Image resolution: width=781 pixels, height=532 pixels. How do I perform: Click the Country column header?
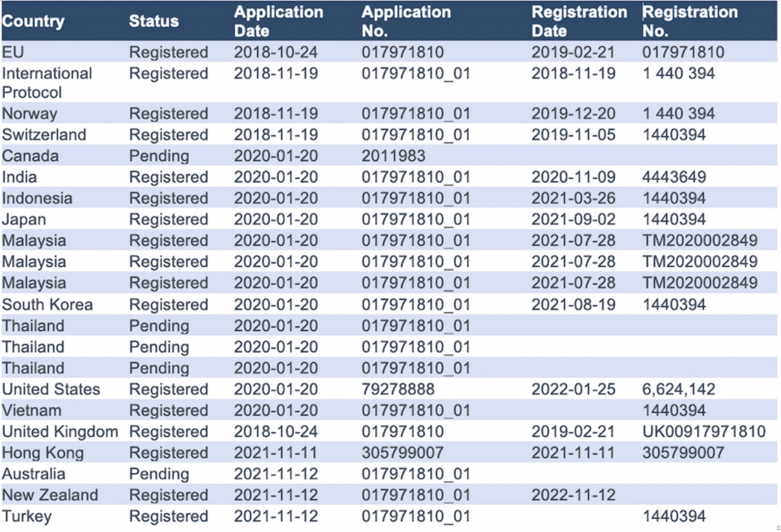tap(33, 22)
